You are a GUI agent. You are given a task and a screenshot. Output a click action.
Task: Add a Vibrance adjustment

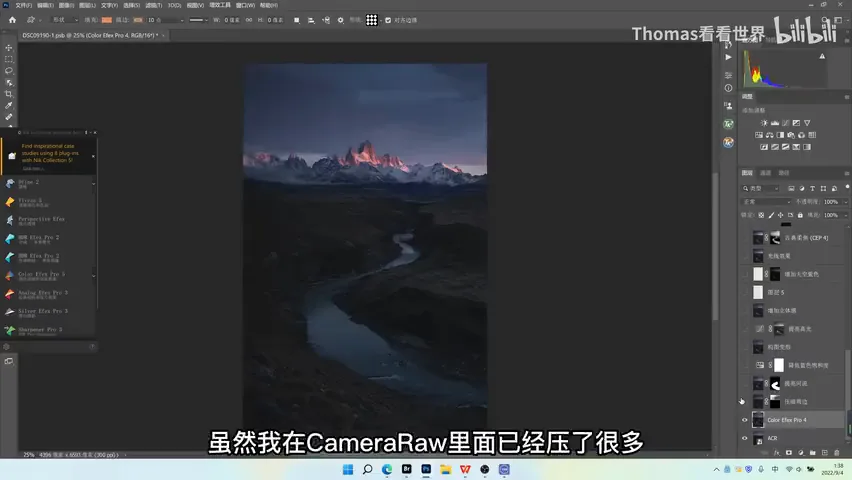(x=807, y=123)
